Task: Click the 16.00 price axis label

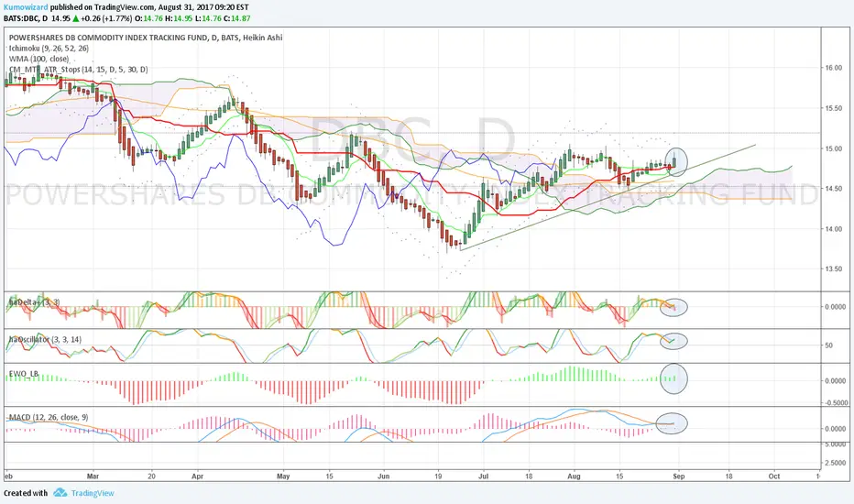Action: [833, 68]
